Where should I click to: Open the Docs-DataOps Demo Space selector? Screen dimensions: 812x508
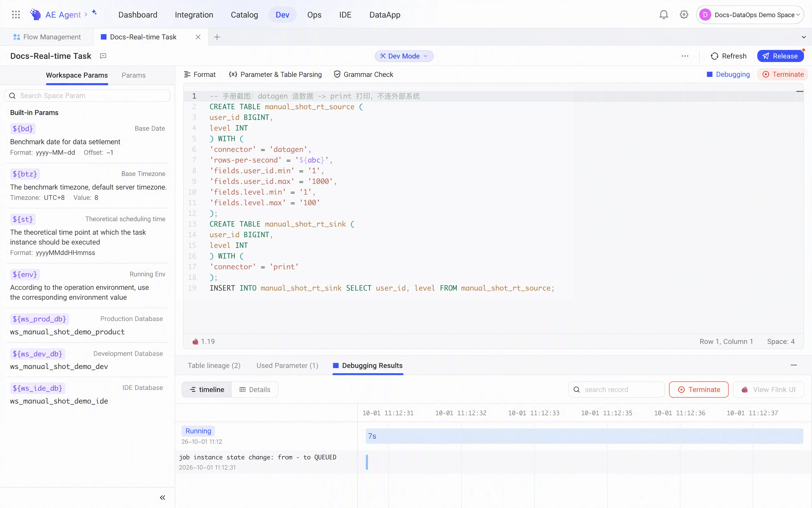(x=750, y=14)
